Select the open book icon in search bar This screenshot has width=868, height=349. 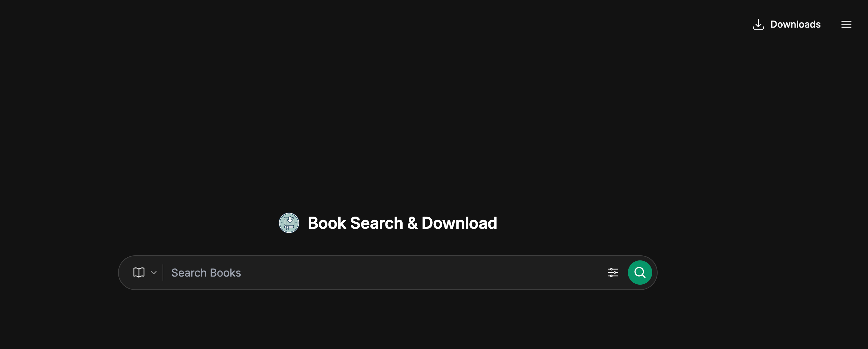coord(139,272)
